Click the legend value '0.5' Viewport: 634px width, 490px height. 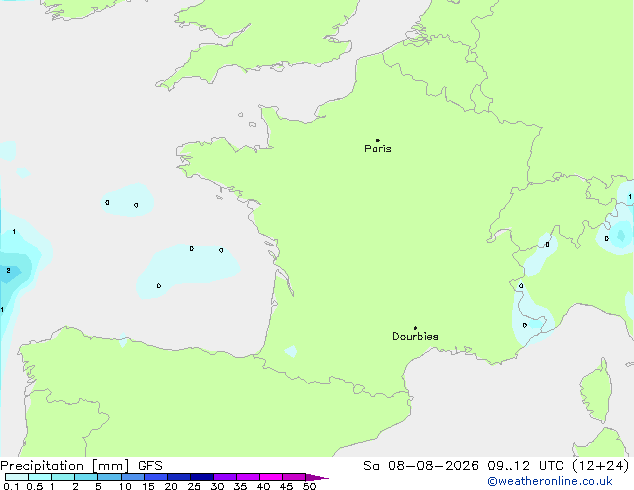(x=34, y=486)
